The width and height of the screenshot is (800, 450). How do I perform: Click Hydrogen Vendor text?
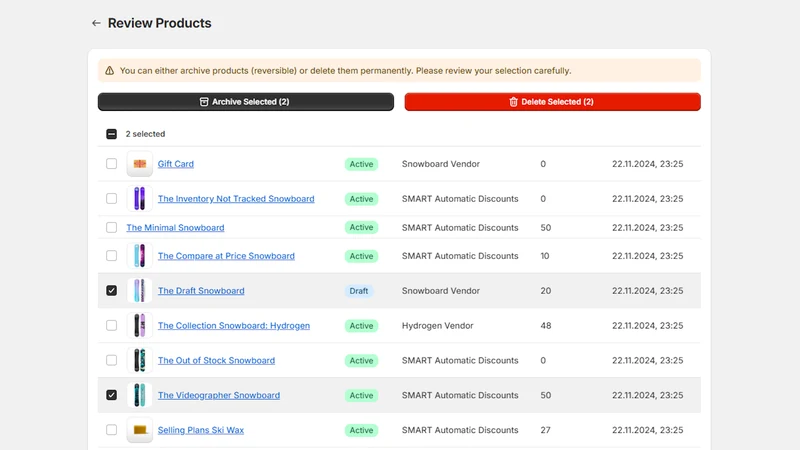click(437, 326)
